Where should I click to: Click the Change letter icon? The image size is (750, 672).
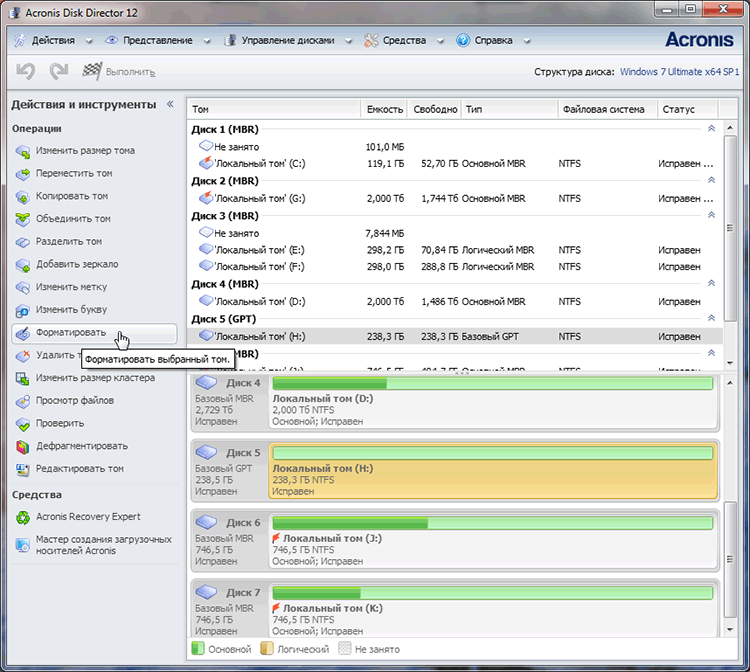click(x=22, y=310)
